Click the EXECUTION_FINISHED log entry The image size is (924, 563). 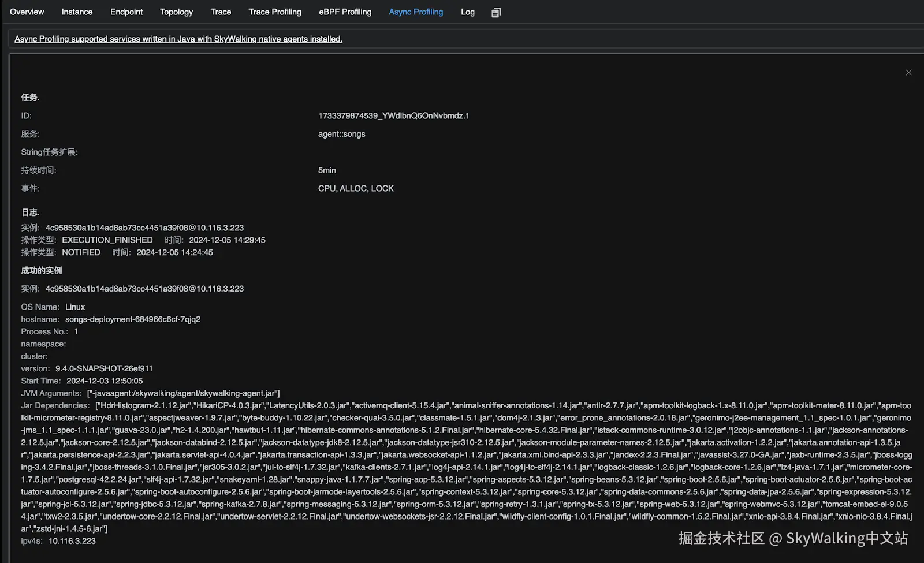click(x=107, y=240)
